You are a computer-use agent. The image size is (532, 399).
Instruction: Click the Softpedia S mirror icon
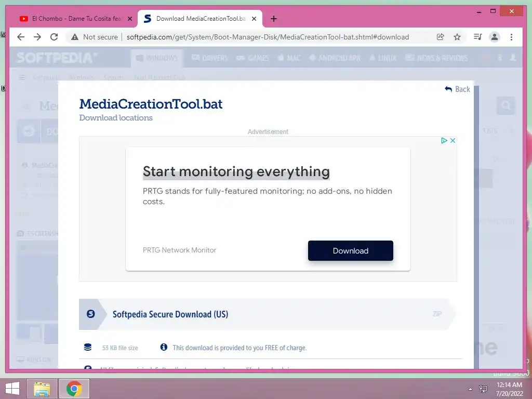coord(90,314)
